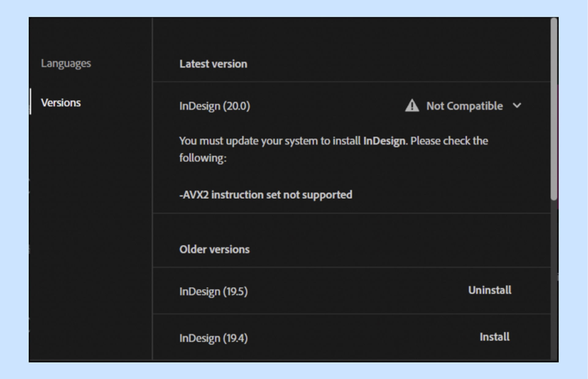Install InDesign 19.4
The width and height of the screenshot is (588, 379).
494,337
